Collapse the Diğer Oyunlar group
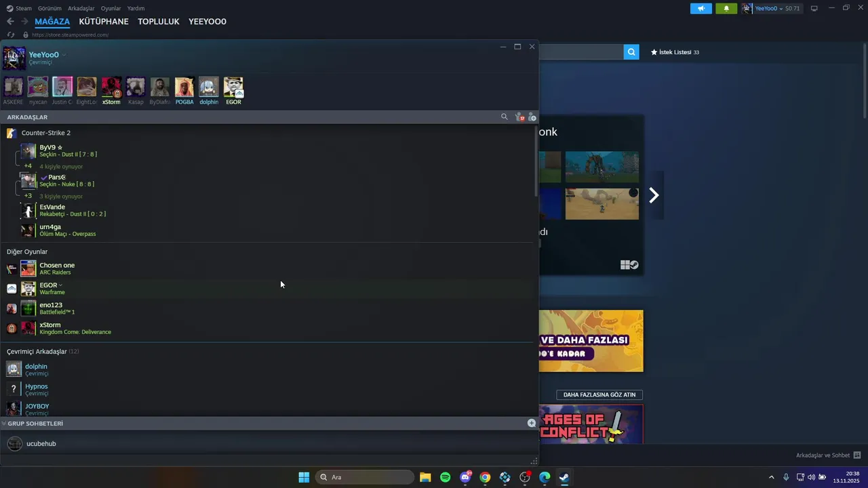868x488 pixels. click(x=27, y=251)
